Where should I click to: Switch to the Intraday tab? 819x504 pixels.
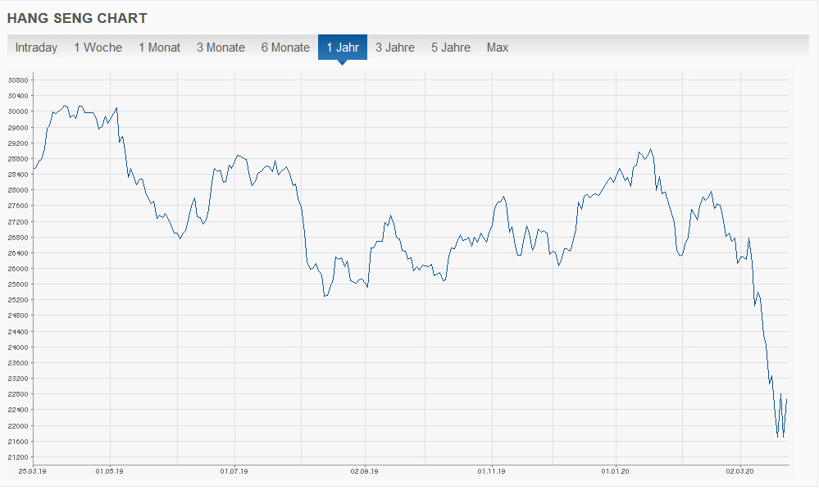[x=36, y=48]
